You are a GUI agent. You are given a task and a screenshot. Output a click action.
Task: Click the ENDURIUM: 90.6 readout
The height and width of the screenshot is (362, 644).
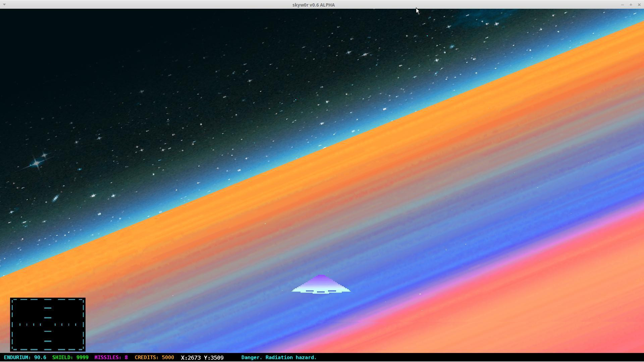pos(25,357)
